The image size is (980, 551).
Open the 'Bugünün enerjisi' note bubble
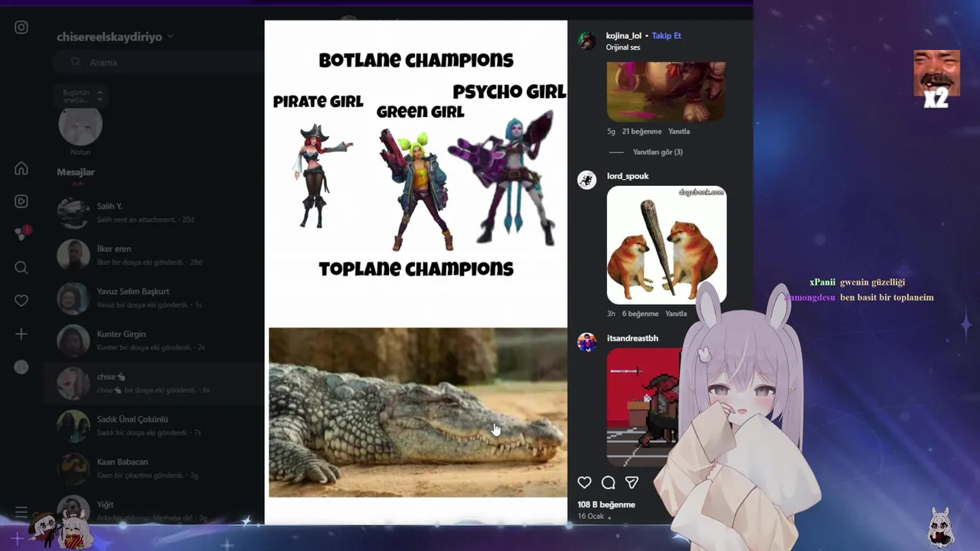coord(80,96)
